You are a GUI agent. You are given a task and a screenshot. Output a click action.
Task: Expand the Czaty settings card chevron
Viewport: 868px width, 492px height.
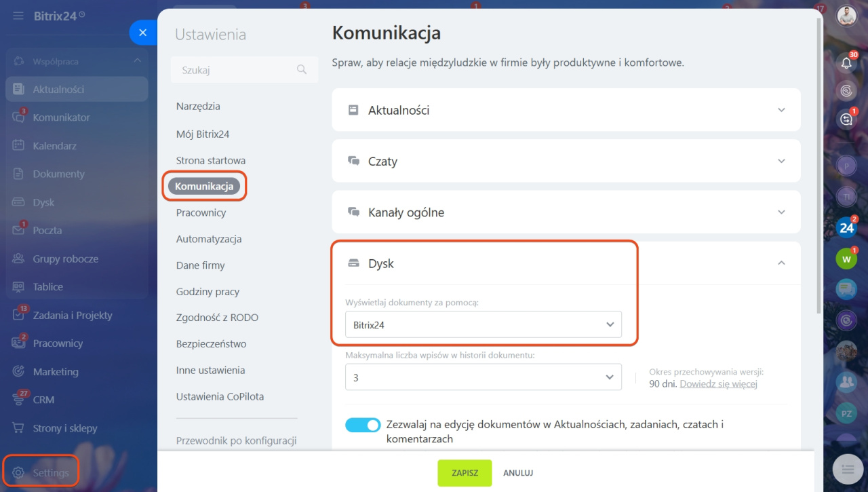click(x=781, y=162)
